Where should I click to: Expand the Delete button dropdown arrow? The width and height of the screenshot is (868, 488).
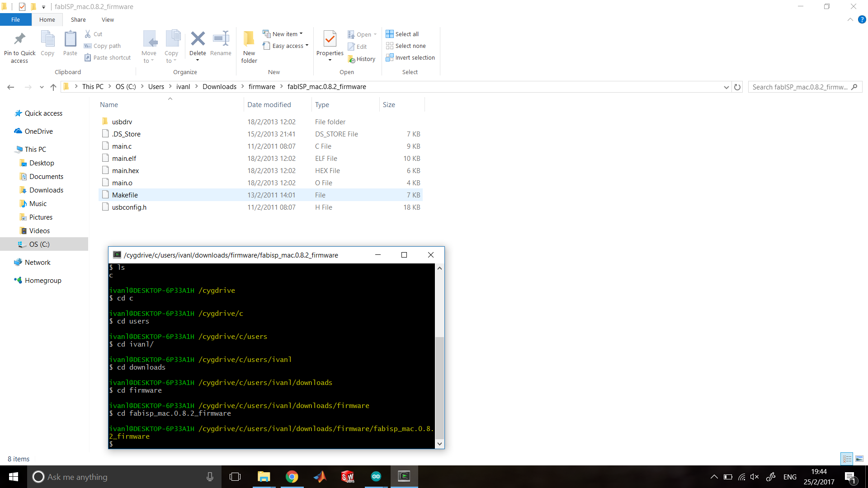[x=198, y=60]
